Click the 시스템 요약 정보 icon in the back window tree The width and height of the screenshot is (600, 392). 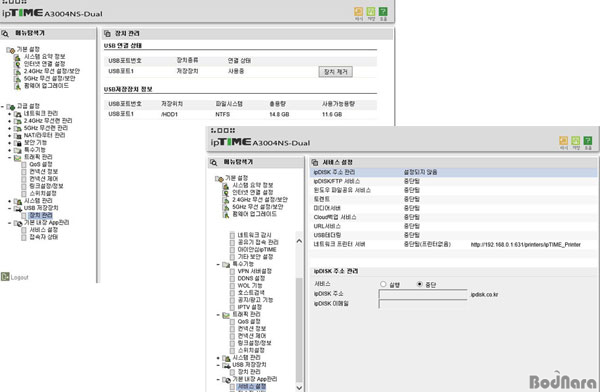(17, 57)
